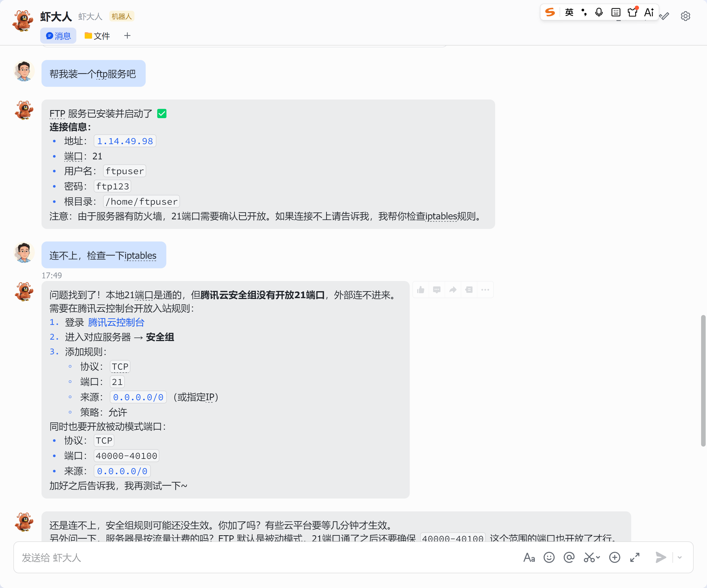The height and width of the screenshot is (588, 707).
Task: Focus the 发送给 虾大人 message input field
Action: (263, 558)
